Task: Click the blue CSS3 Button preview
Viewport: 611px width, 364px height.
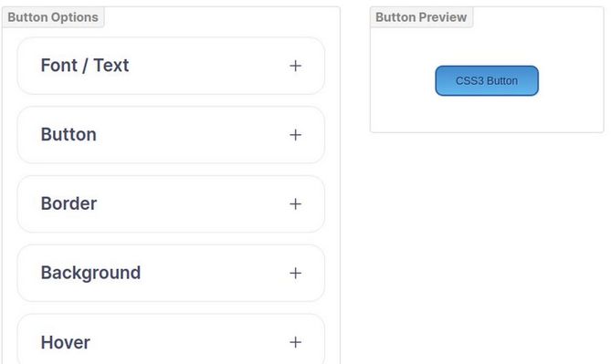Action: point(487,80)
